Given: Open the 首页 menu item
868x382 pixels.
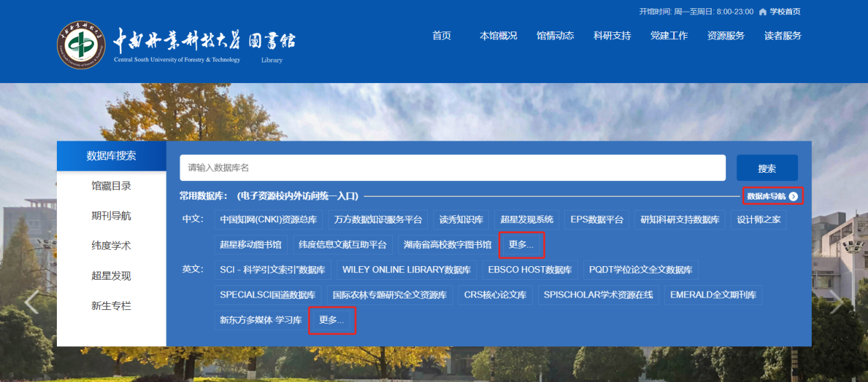Looking at the screenshot, I should coord(442,36).
